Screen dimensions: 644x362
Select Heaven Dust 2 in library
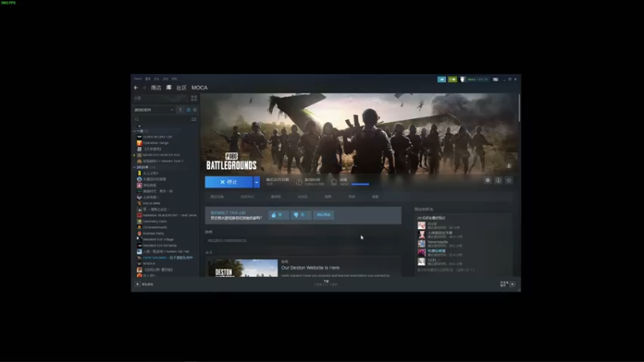click(163, 162)
